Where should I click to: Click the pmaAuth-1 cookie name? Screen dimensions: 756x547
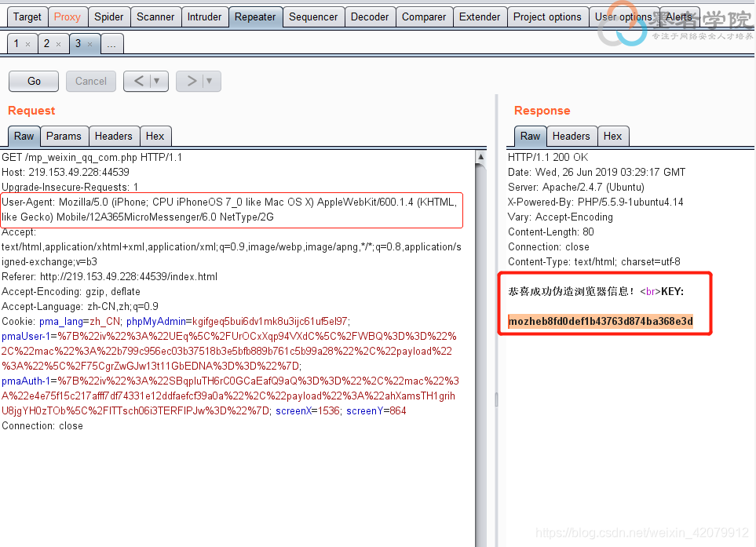click(x=26, y=381)
